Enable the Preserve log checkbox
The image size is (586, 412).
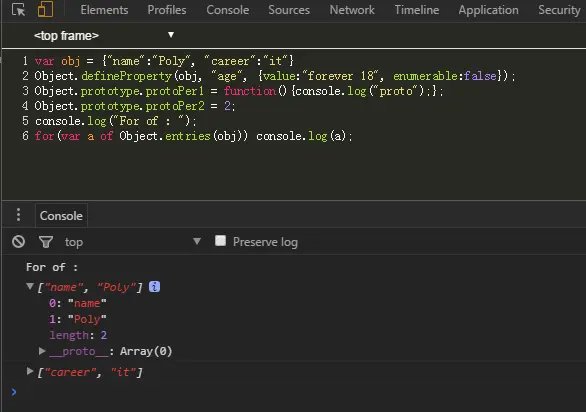[220, 240]
